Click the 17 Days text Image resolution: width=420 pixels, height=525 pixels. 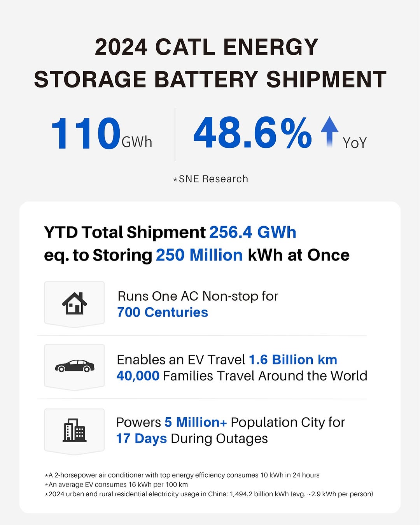pyautogui.click(x=142, y=439)
